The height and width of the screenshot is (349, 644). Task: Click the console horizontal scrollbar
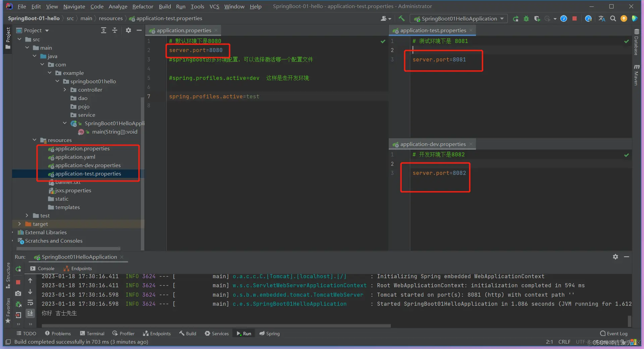click(x=216, y=326)
